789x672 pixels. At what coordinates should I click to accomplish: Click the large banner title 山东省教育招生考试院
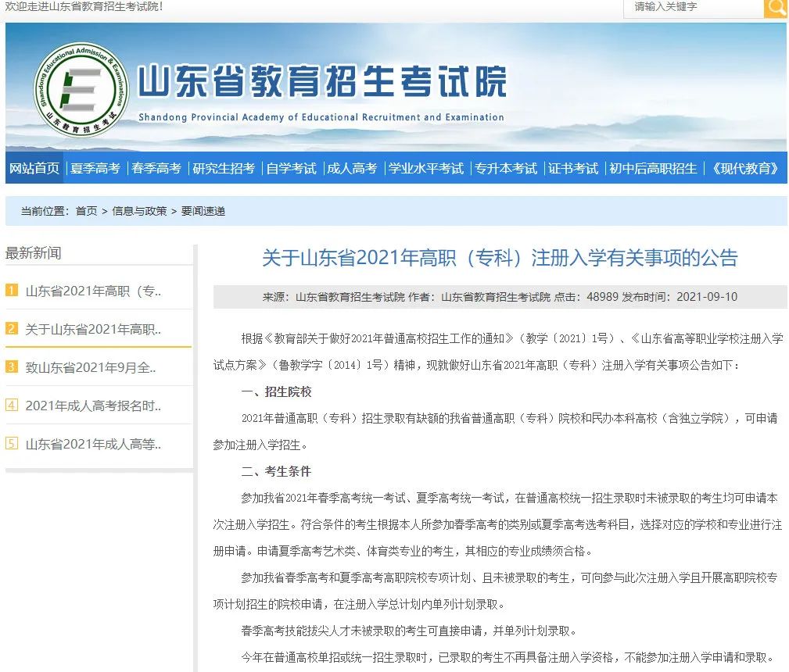point(322,81)
